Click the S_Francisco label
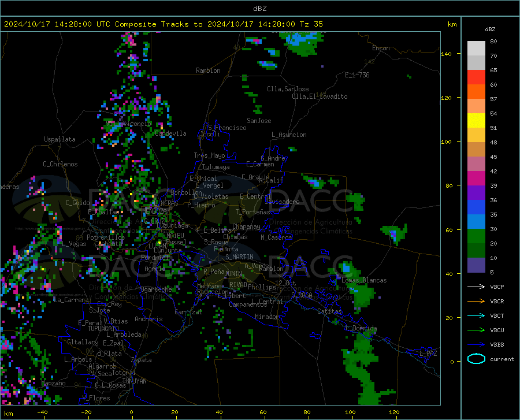The image size is (520, 420). coord(227,128)
